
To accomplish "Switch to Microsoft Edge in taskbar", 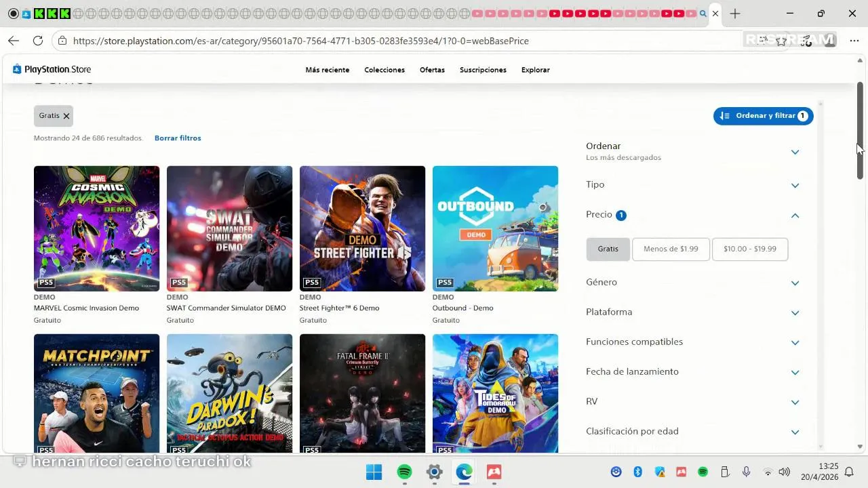I will (x=465, y=472).
